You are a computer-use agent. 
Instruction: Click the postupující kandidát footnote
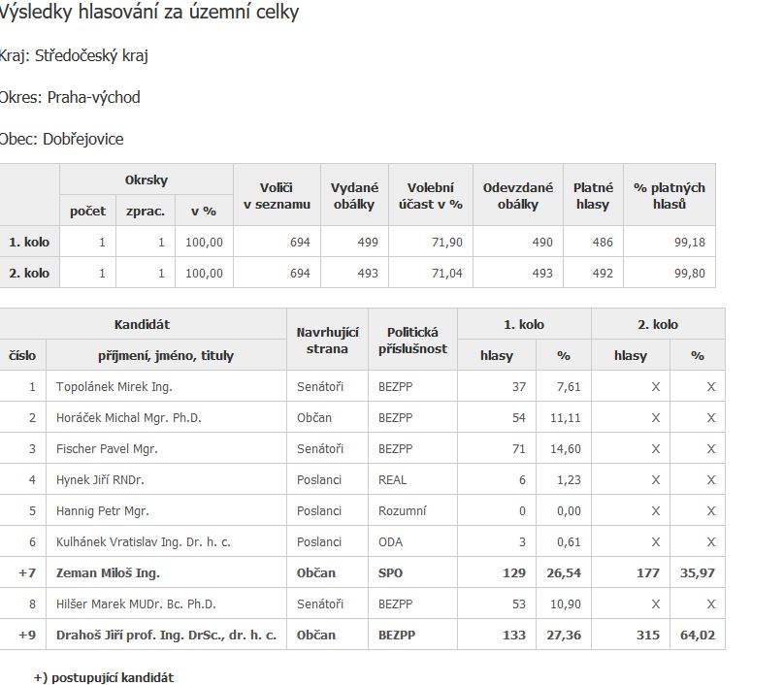coord(104,677)
